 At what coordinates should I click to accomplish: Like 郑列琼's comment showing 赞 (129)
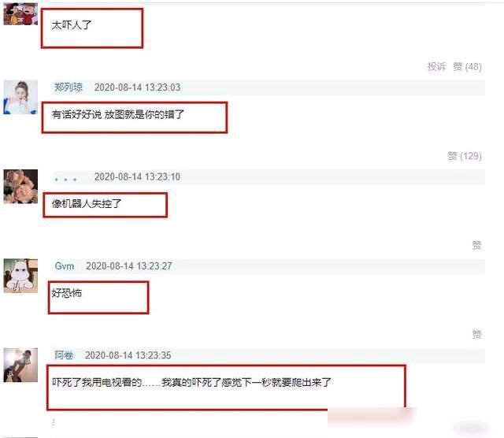[465, 156]
